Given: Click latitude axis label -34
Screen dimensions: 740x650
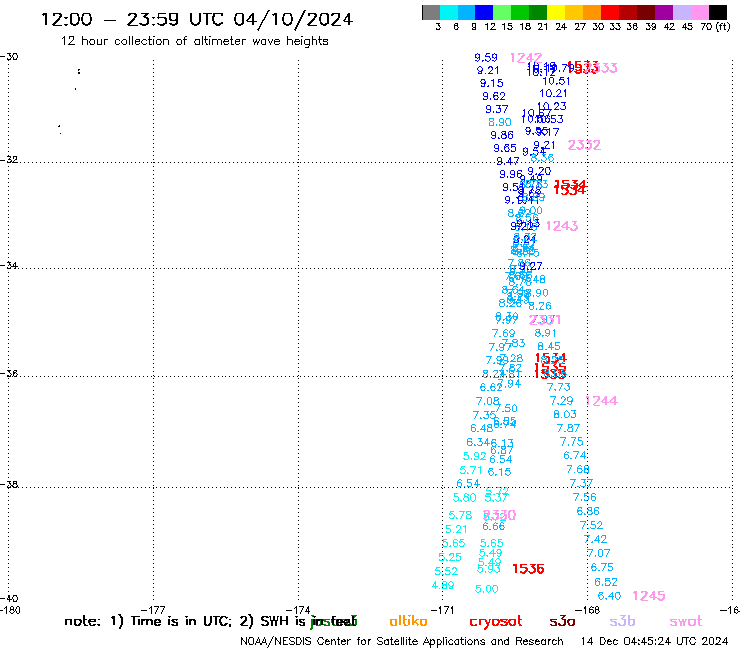Looking at the screenshot, I should coord(9,266).
